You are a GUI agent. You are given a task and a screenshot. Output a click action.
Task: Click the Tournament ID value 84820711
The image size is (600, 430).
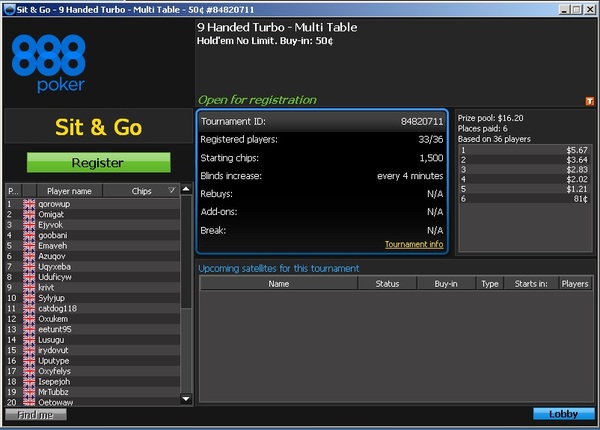tap(422, 122)
